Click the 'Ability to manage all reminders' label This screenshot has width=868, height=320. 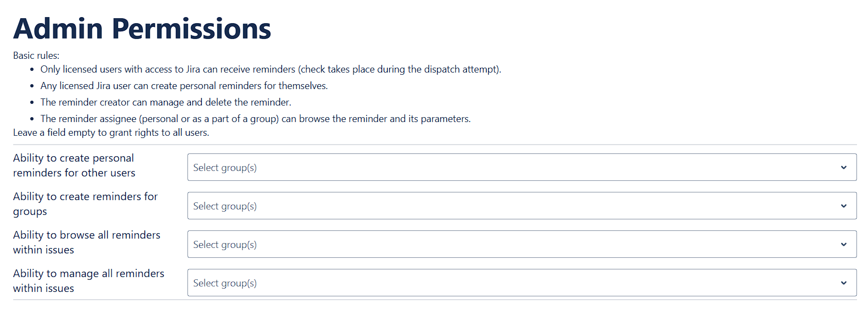(x=89, y=281)
